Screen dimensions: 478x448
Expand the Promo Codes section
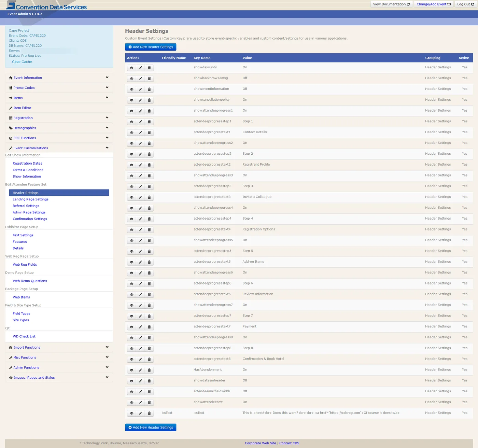click(x=59, y=88)
